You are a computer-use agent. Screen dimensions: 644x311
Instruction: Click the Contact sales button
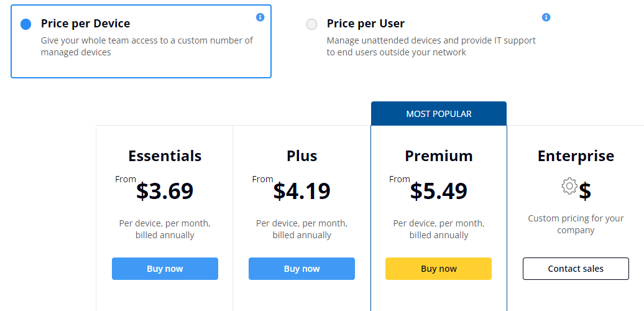(x=576, y=269)
